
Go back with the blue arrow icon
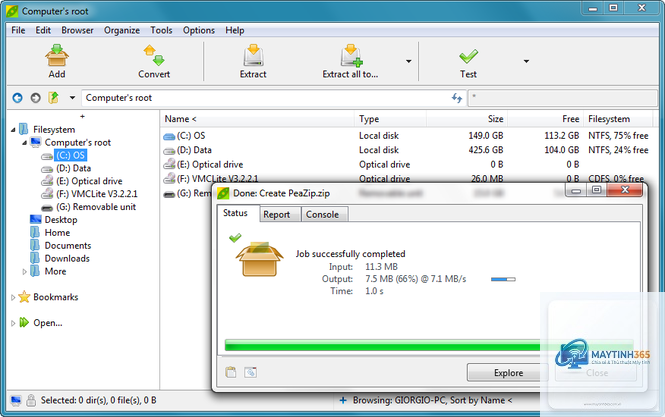click(17, 98)
